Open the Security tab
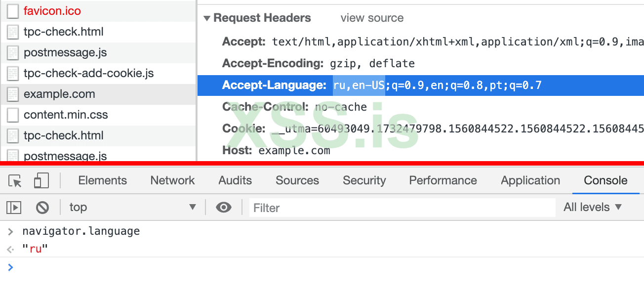Viewport: 644px width, 300px height. click(364, 181)
